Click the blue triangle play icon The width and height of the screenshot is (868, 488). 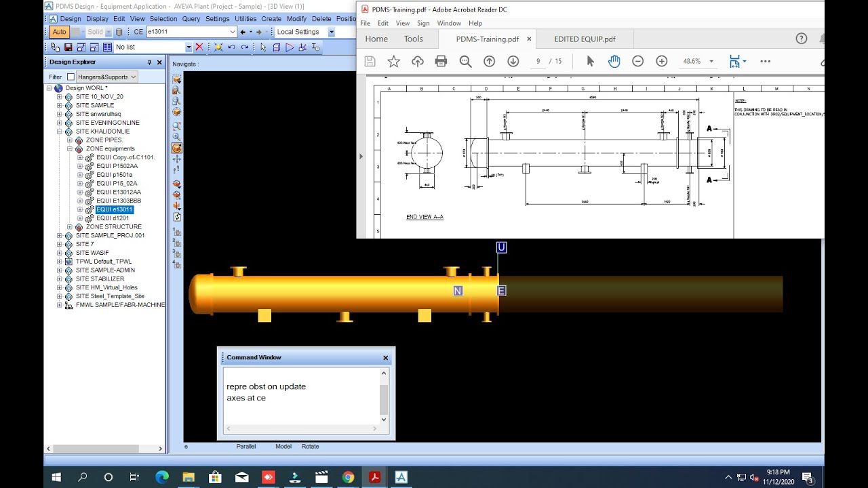pos(290,47)
